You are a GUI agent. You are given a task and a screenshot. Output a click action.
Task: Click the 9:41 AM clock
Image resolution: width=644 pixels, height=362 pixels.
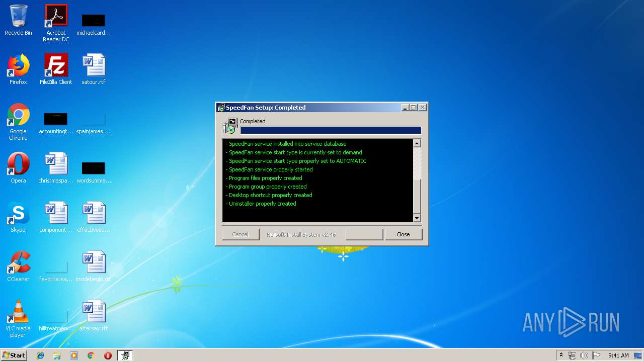[618, 355]
